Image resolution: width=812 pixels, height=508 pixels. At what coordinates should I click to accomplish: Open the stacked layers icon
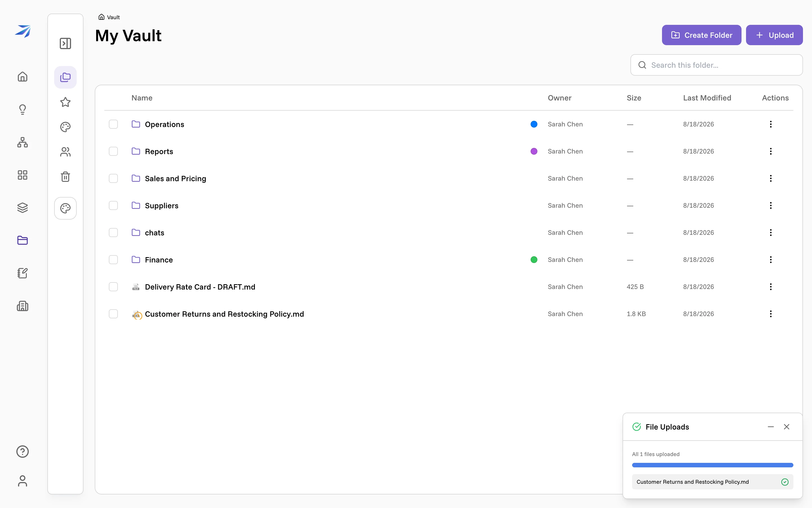(23, 208)
